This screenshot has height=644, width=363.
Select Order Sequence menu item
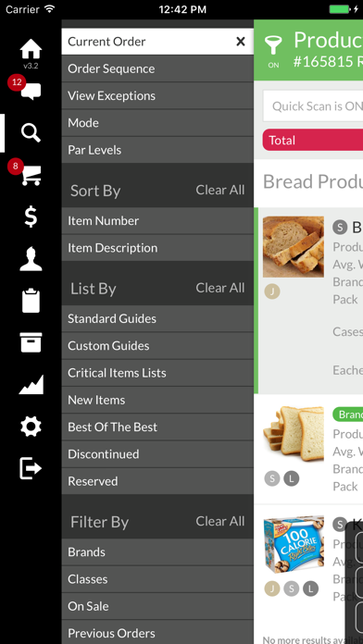click(x=157, y=68)
